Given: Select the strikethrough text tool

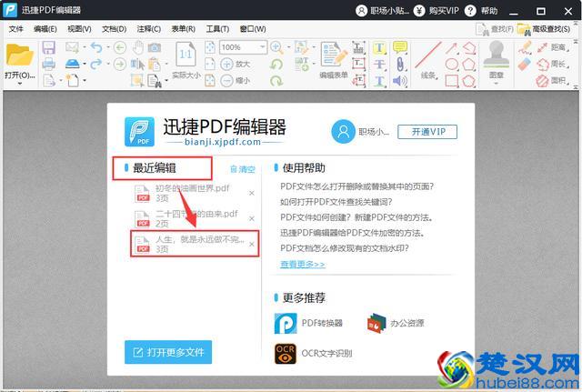Looking at the screenshot, I should pos(379,65).
